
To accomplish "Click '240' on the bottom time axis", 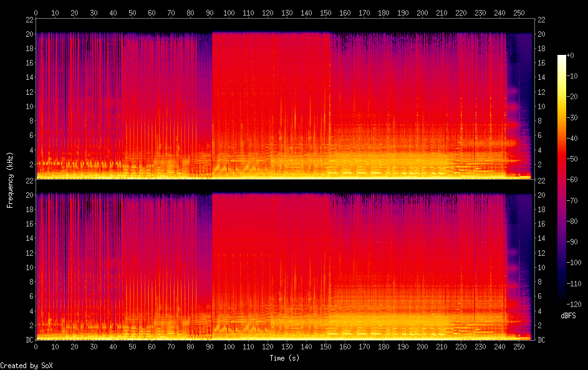I will coord(499,347).
